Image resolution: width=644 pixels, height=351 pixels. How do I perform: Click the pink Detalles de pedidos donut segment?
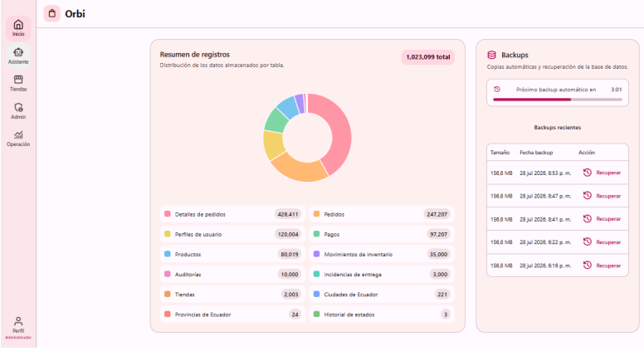340,131
